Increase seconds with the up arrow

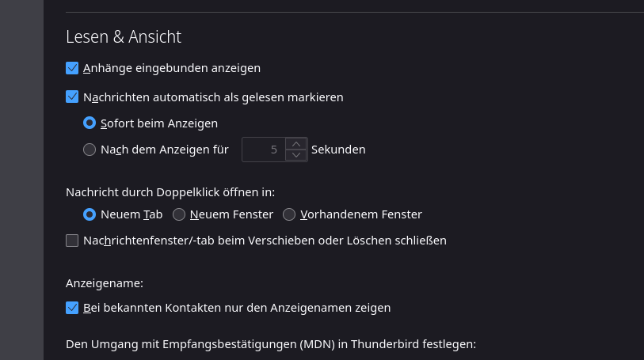click(295, 143)
